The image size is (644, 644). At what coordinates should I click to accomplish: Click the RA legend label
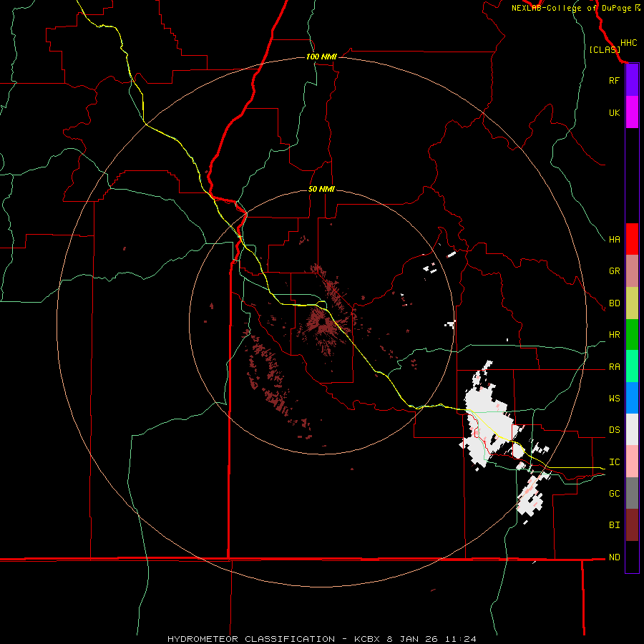tap(614, 367)
